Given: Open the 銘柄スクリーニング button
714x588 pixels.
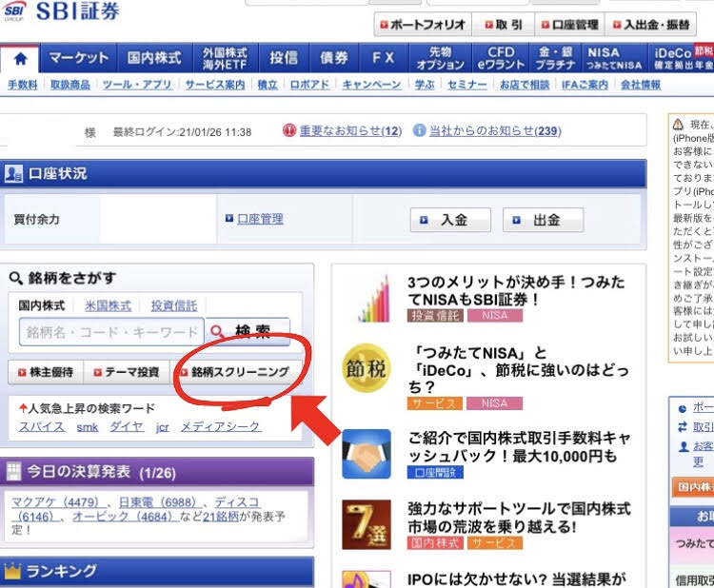Looking at the screenshot, I should pos(236,372).
